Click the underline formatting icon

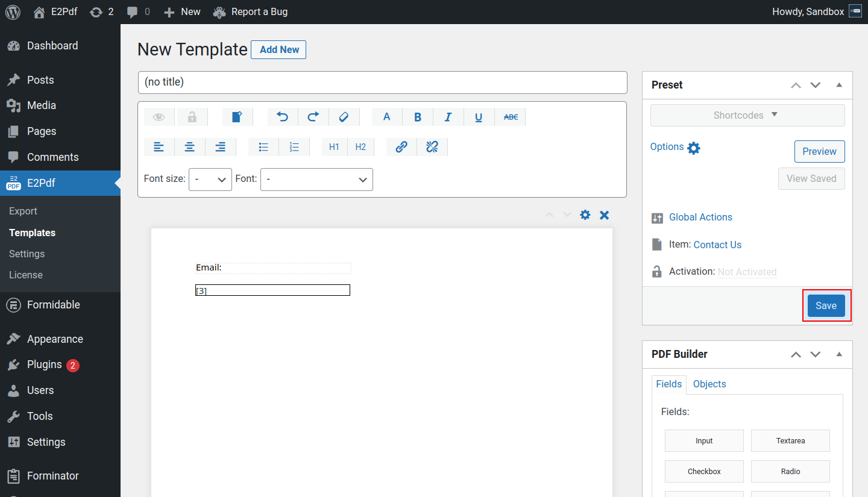[479, 117]
